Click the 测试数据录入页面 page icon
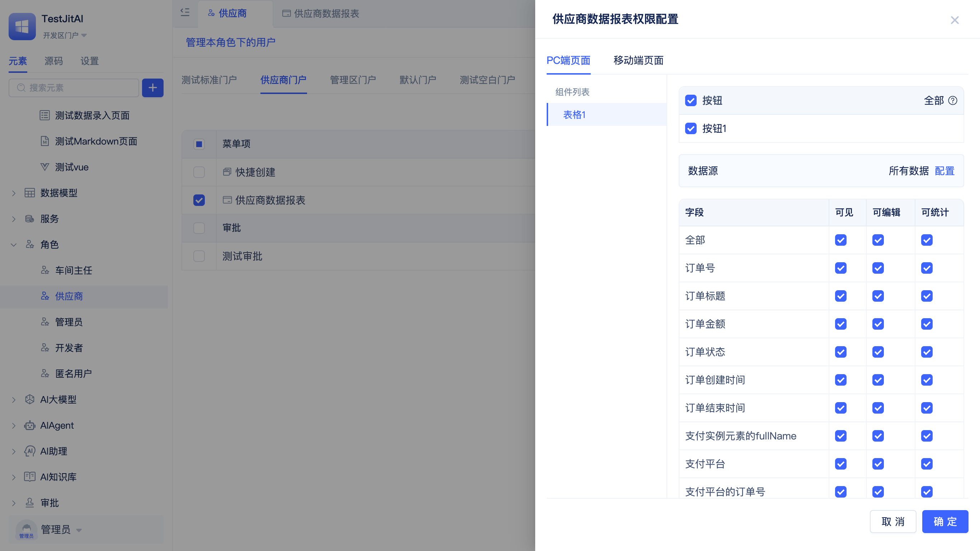Screen dimensions: 980x551 (x=44, y=115)
